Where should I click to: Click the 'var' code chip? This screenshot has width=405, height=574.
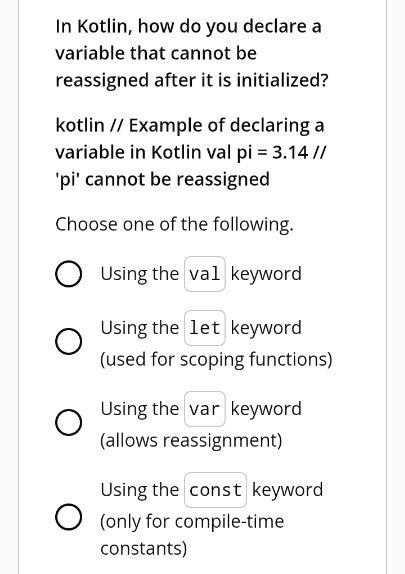coord(205,409)
